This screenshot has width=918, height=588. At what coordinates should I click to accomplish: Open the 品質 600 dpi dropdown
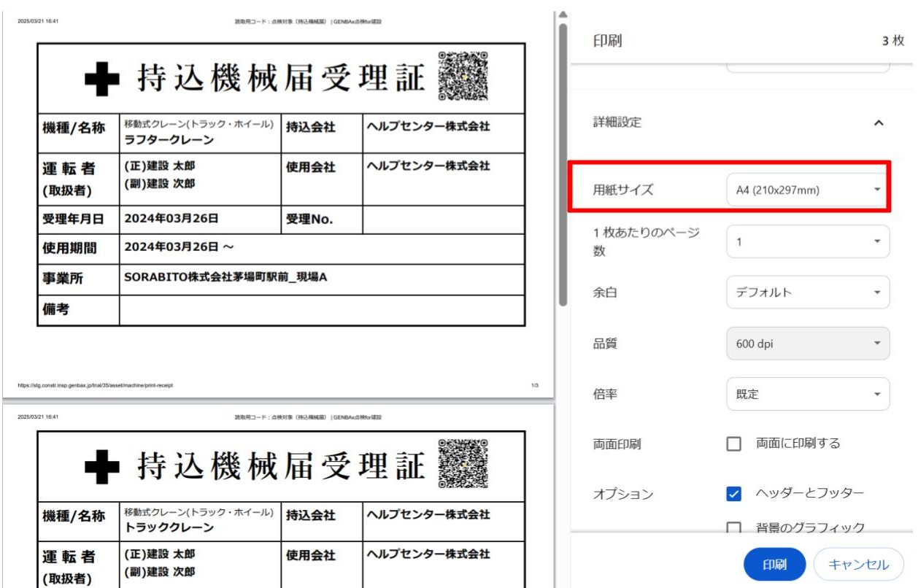[x=807, y=344]
